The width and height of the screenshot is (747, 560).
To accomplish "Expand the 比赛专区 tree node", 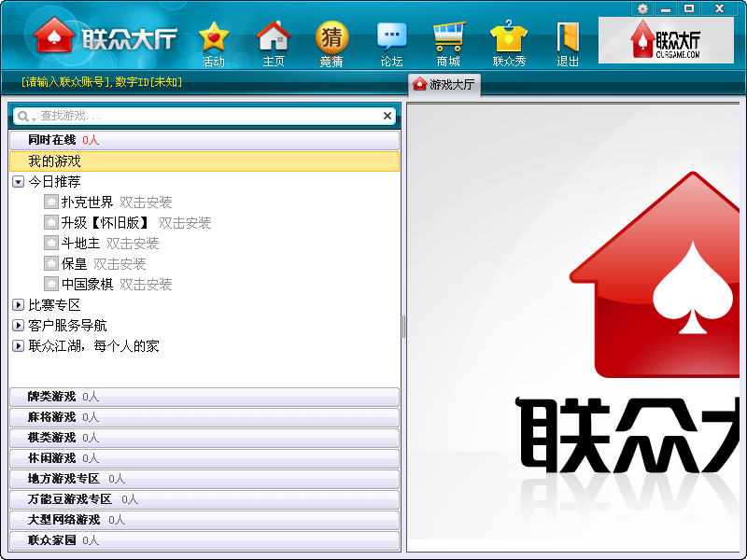I will [x=18, y=305].
